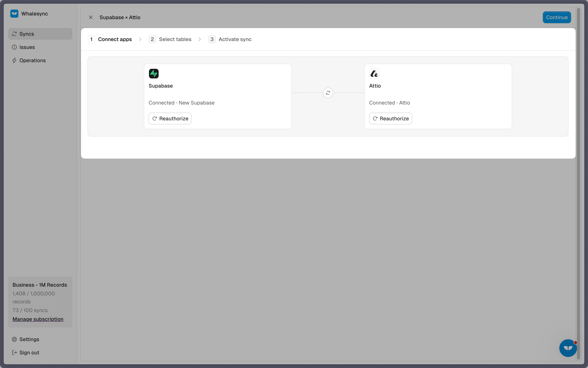
Task: Click the Supabase card title text
Action: point(161,86)
